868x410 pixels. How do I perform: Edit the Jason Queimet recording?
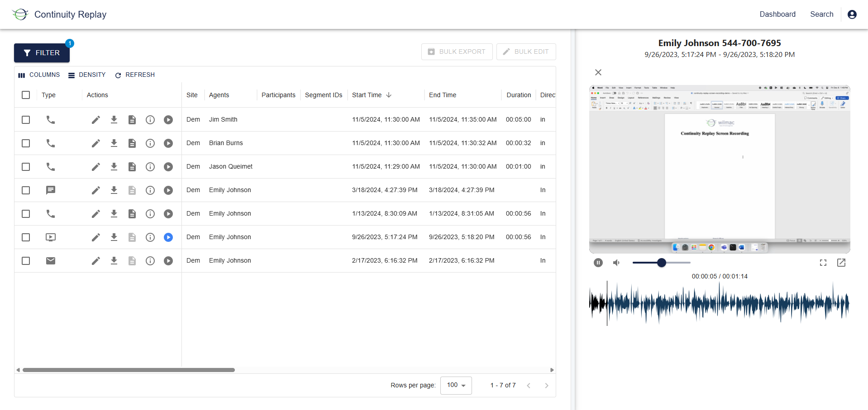(x=96, y=167)
